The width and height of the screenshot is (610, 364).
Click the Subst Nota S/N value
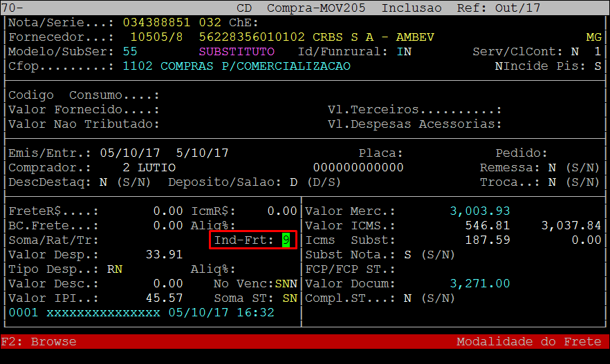(x=407, y=255)
